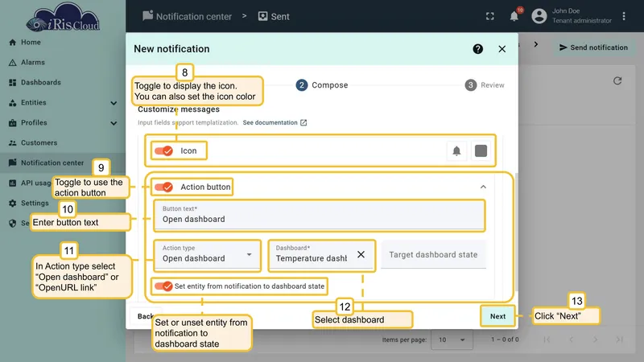Viewport: 644px width, 362px height.
Task: Click the Back button
Action: coord(146,316)
